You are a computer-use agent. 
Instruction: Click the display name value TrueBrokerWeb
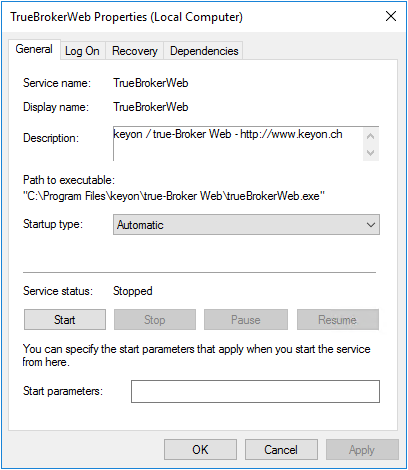pos(151,107)
